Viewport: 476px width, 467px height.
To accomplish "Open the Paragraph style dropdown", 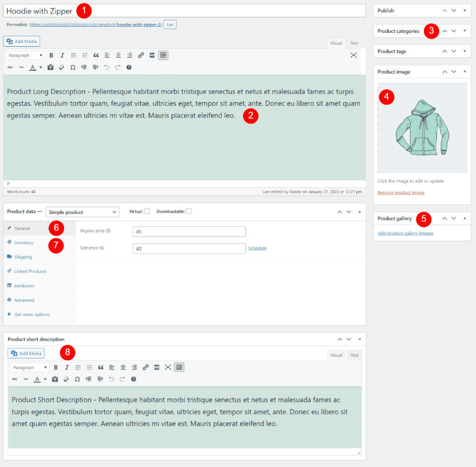I will [x=24, y=55].
